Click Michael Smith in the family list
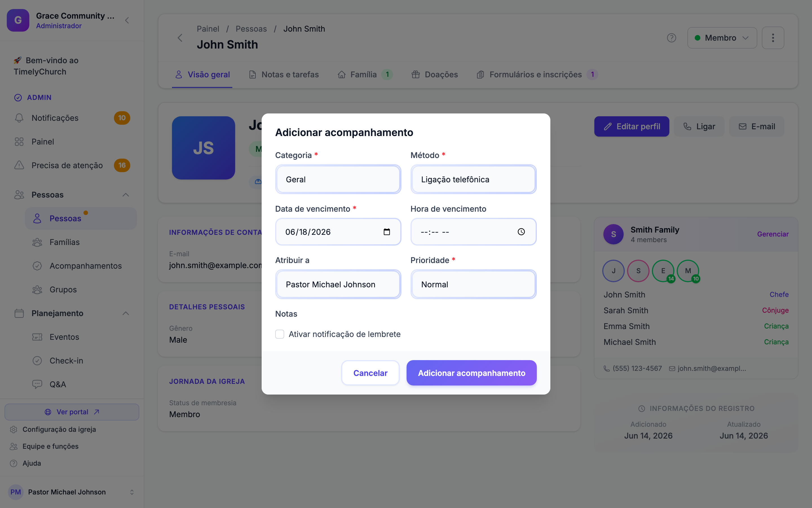This screenshot has width=812, height=508. click(x=630, y=342)
